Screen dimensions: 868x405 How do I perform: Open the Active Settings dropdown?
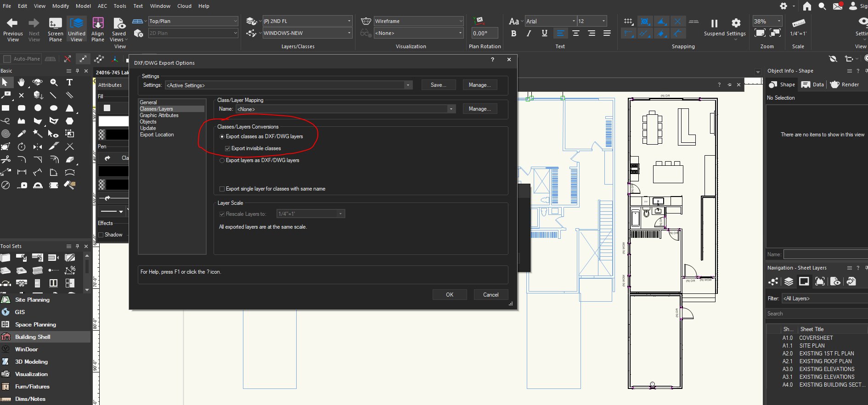[407, 85]
